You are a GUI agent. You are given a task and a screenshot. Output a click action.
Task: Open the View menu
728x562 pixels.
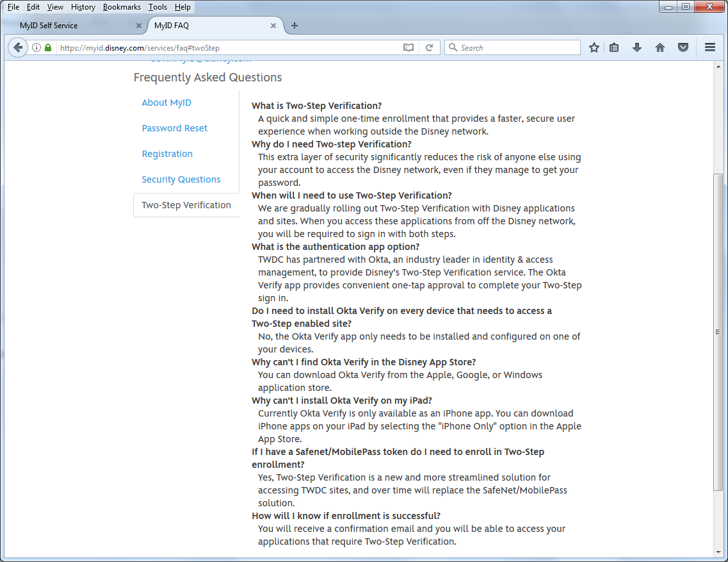point(55,7)
